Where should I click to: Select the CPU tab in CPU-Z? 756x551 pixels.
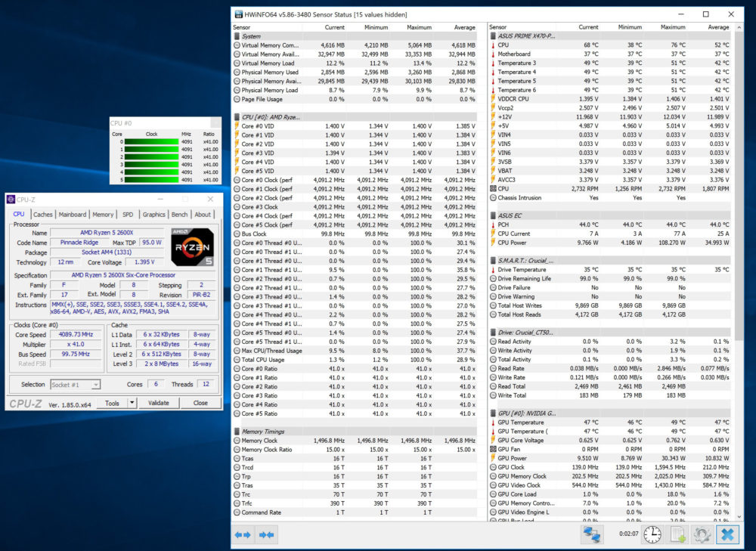click(x=19, y=214)
